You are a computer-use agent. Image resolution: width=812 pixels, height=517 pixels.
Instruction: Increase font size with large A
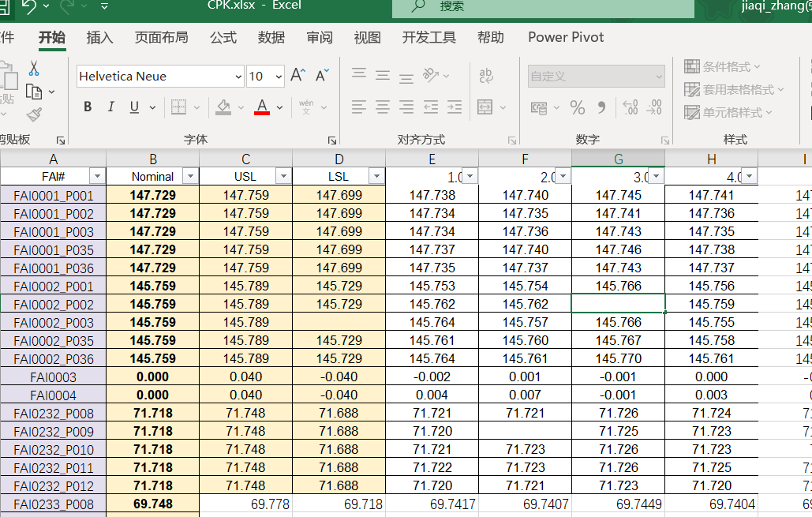pyautogui.click(x=297, y=75)
